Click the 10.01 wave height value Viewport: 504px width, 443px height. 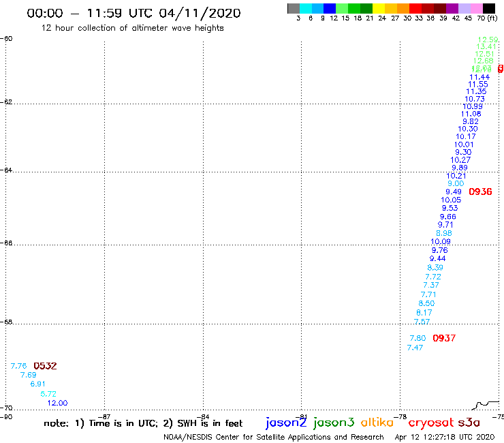pyautogui.click(x=464, y=144)
